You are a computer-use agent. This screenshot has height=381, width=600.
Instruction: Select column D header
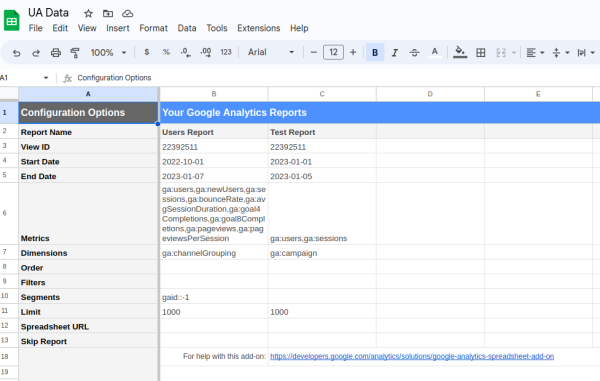point(430,94)
